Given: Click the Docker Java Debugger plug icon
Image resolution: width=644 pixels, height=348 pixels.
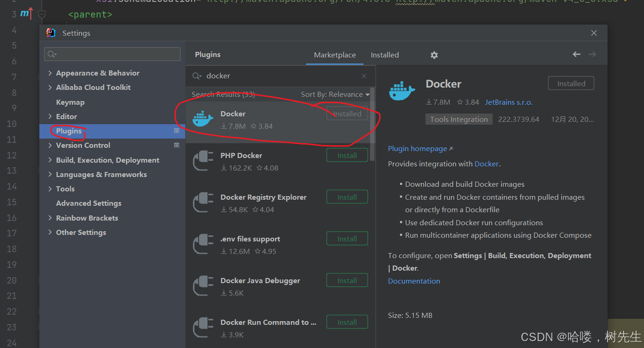Looking at the screenshot, I should tap(203, 286).
